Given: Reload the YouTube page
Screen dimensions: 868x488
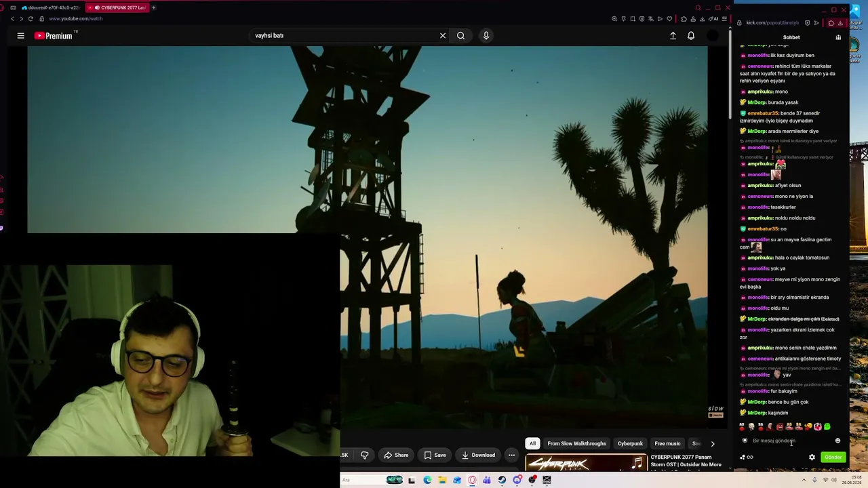Looking at the screenshot, I should point(31,19).
